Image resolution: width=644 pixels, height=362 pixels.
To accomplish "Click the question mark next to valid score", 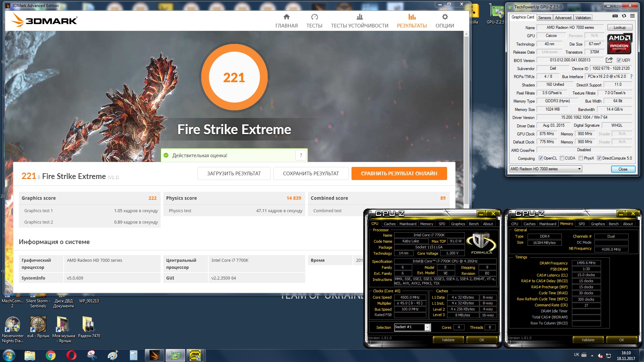I will click(301, 155).
